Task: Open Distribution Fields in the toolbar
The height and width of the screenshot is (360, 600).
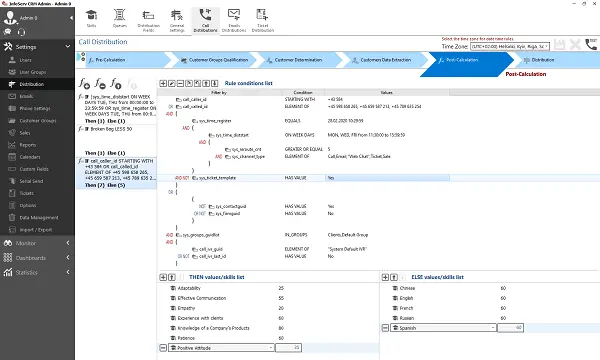Action: point(148,20)
